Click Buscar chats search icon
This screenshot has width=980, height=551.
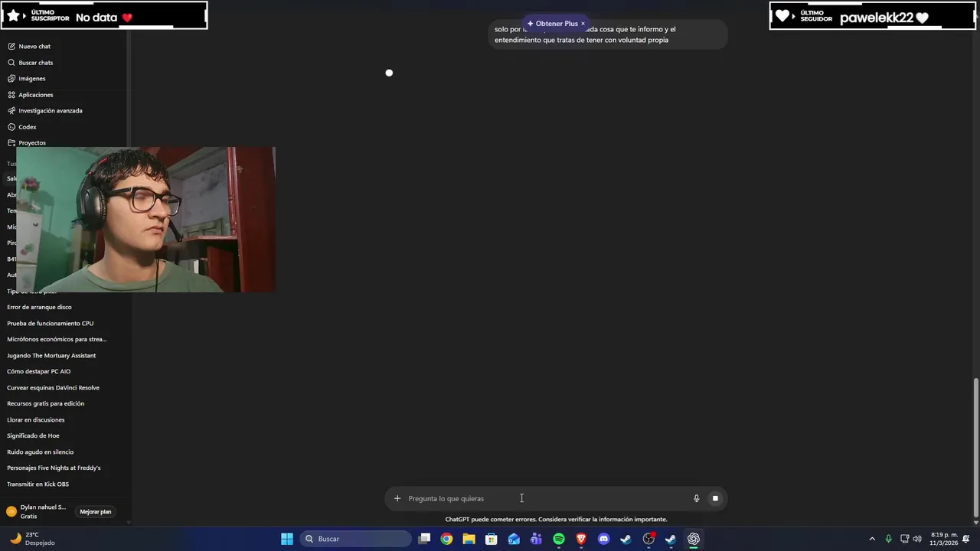pyautogui.click(x=11, y=63)
